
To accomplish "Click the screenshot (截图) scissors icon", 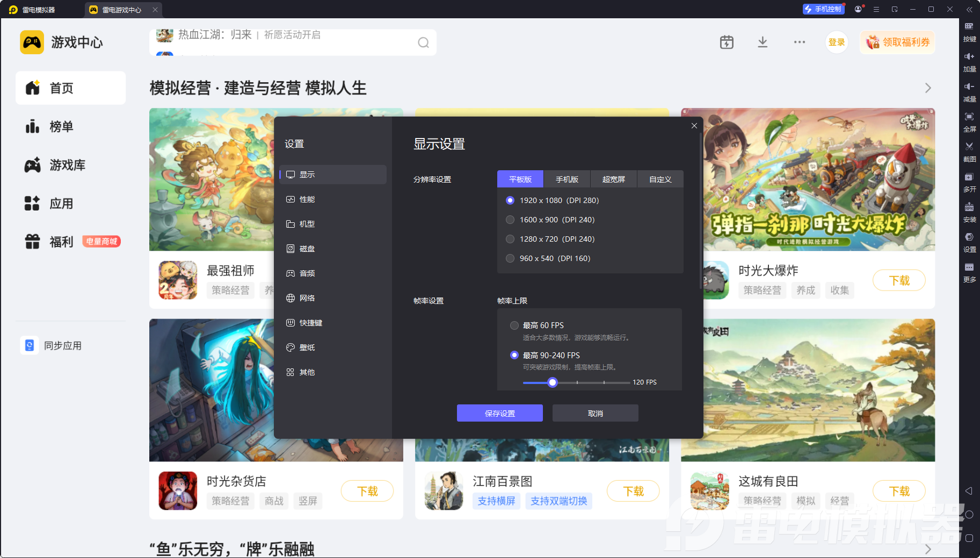I will [969, 147].
